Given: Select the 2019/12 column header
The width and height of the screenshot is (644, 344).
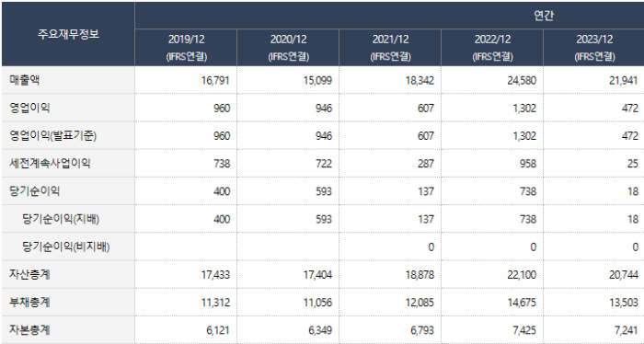Looking at the screenshot, I should (x=186, y=48).
